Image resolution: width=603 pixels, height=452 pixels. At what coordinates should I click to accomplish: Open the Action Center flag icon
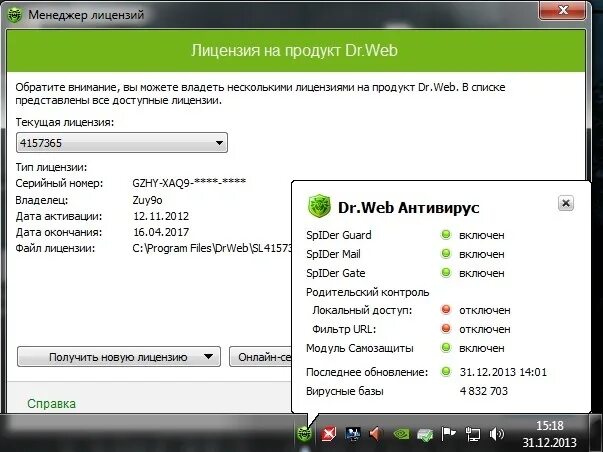[x=448, y=434]
